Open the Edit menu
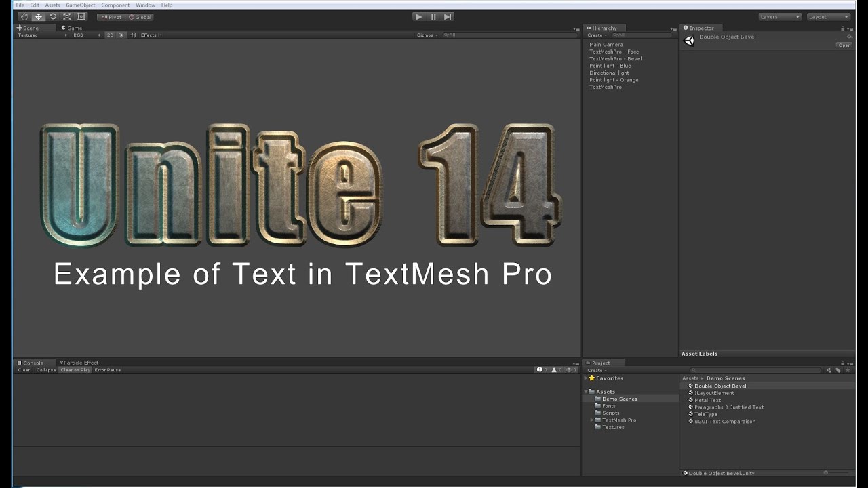 pos(35,5)
